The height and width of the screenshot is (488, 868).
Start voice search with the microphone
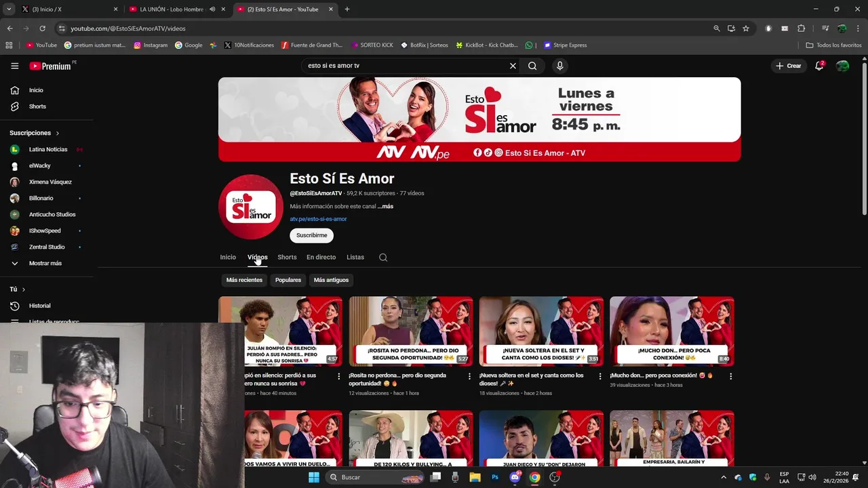click(x=559, y=66)
